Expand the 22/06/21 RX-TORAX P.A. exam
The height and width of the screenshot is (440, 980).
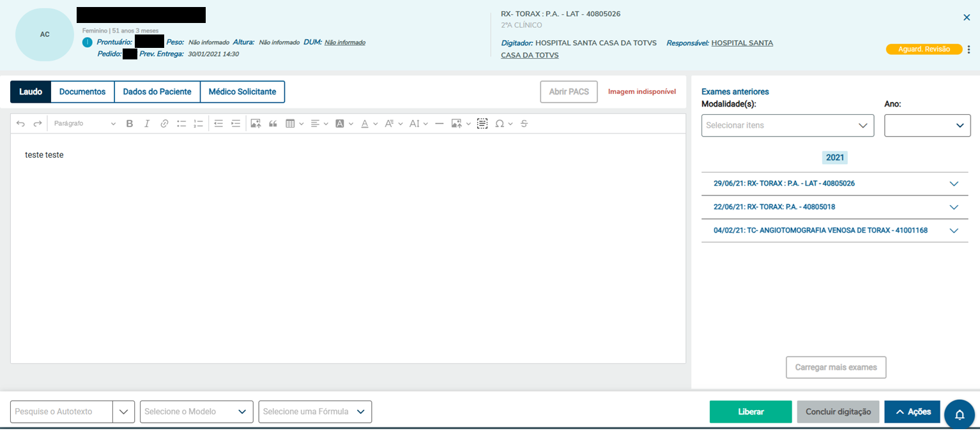click(x=835, y=207)
